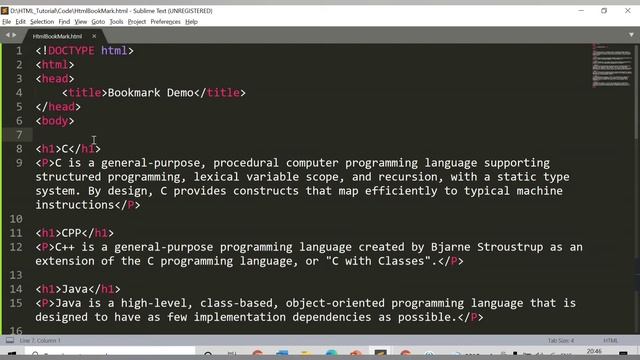This screenshot has height=360, width=640.
Task: Click line number 7 in the gutter
Action: click(x=19, y=135)
